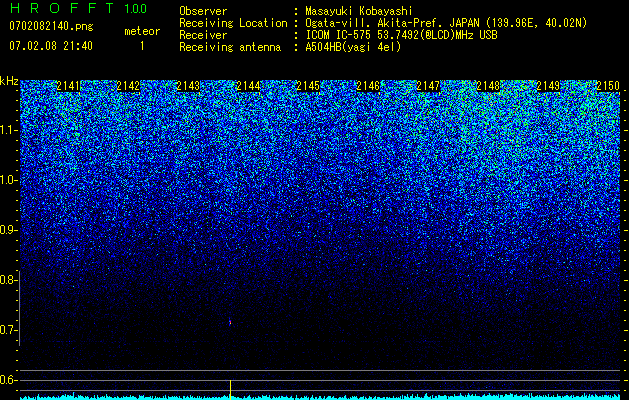Click the 2146 time label

(368, 86)
